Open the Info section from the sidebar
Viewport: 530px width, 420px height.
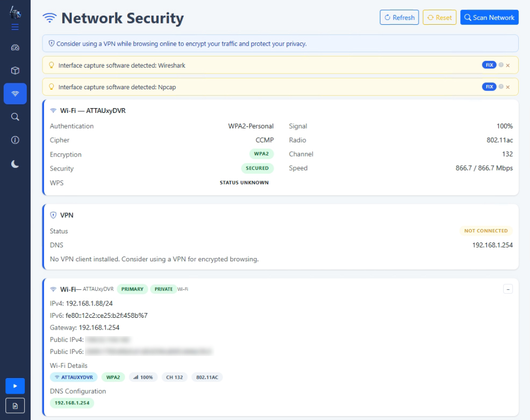[15, 139]
